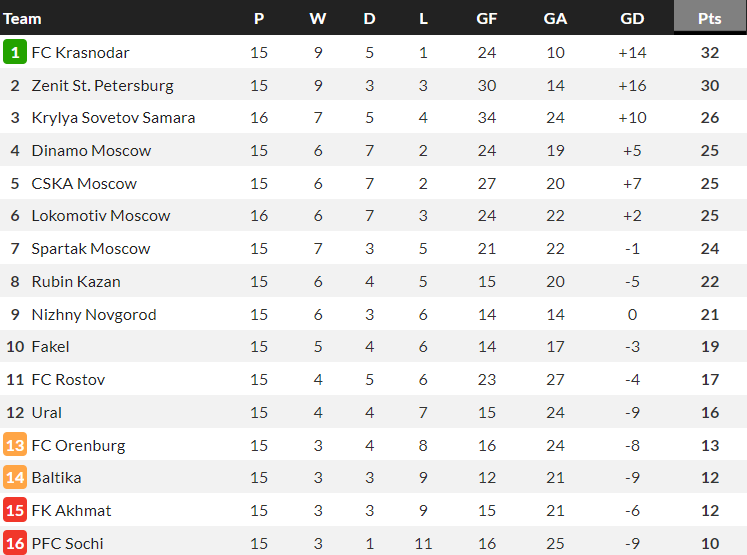The image size is (747, 555).
Task: Sort by GF column header
Action: 487,18
